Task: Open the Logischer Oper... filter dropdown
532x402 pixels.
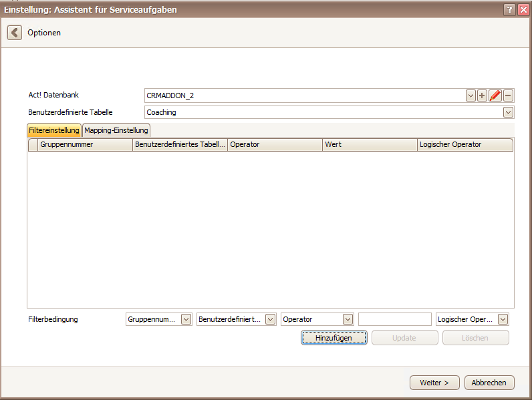Action: coord(503,319)
